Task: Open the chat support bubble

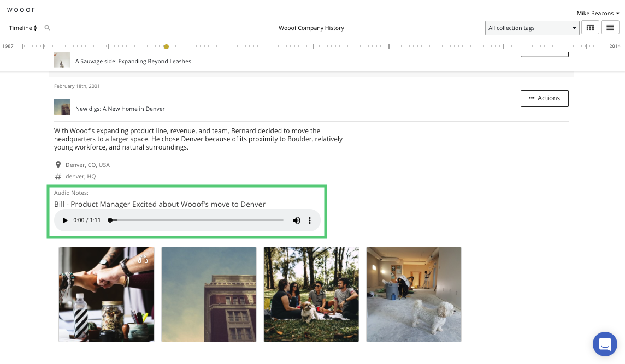Action: click(605, 344)
